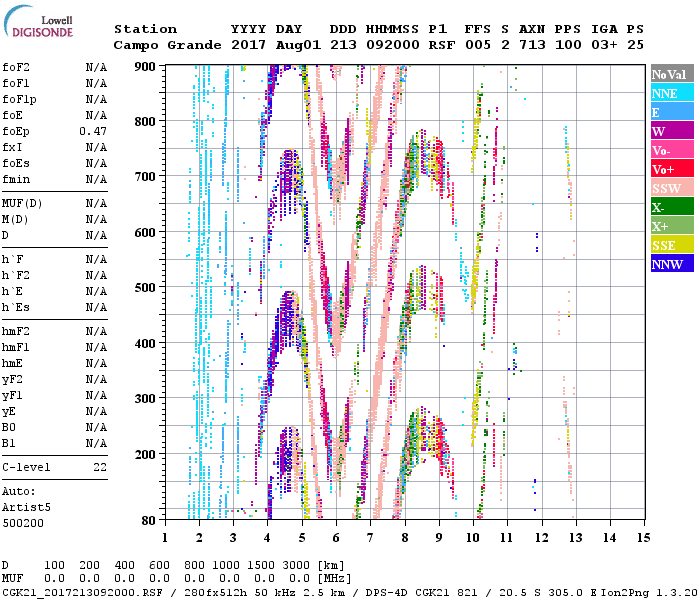Choose the Vo+ red legend swatch

pyautogui.click(x=671, y=169)
